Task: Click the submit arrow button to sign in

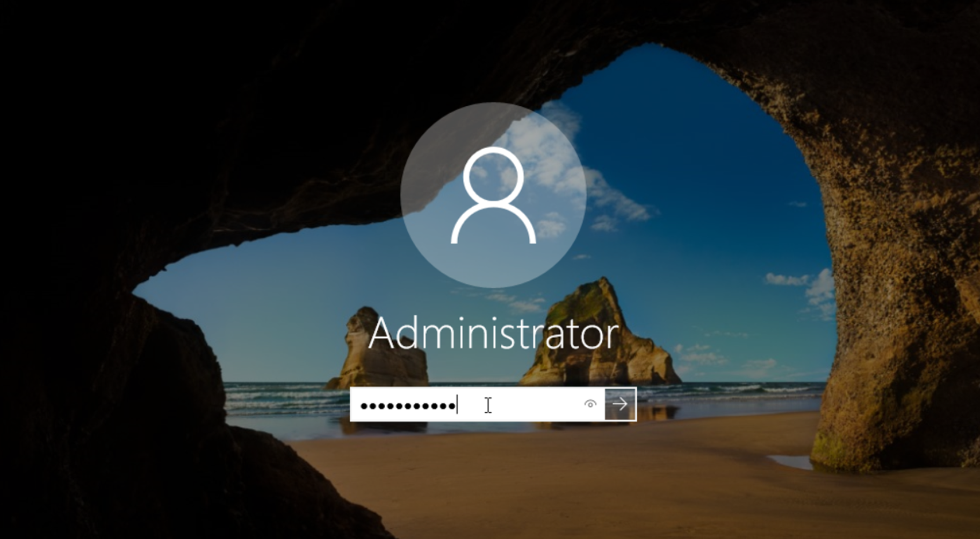Action: [620, 404]
